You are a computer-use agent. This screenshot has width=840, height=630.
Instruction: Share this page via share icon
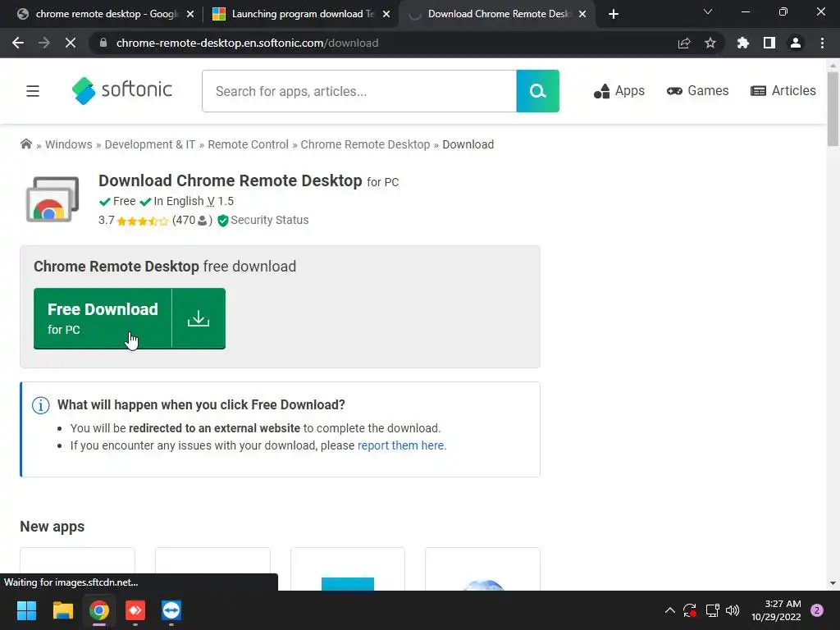[x=684, y=43]
